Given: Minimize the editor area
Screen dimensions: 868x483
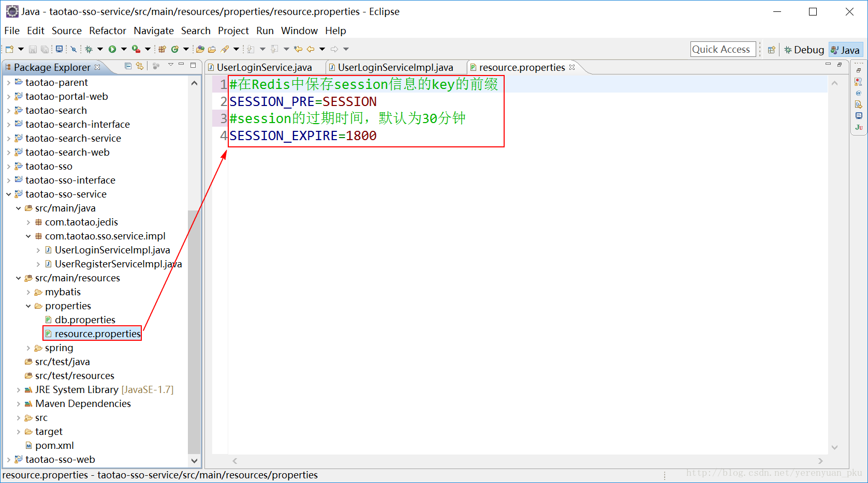Looking at the screenshot, I should (828, 64).
